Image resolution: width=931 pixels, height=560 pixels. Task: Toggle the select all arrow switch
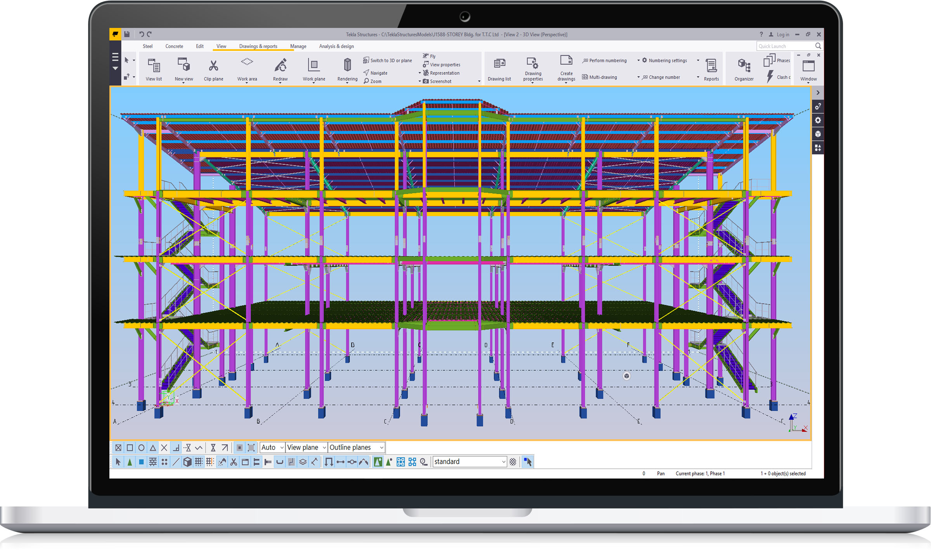click(x=118, y=461)
